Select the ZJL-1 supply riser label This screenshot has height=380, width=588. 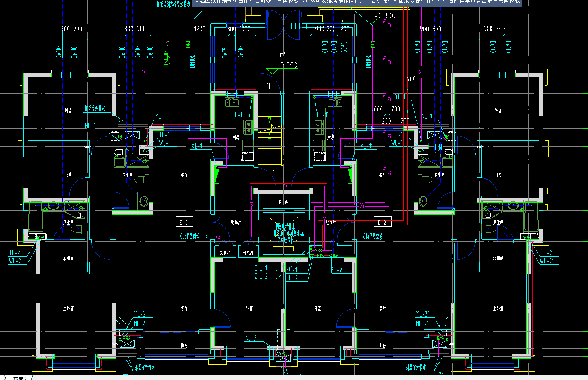(261, 268)
